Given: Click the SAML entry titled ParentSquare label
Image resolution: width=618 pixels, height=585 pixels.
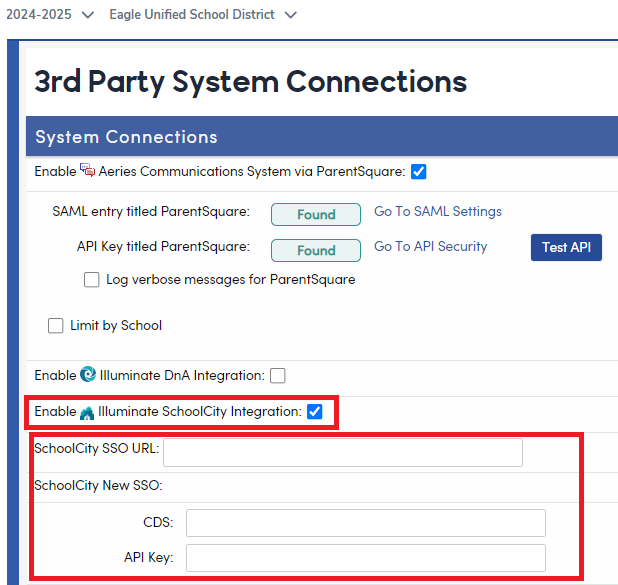Looking at the screenshot, I should point(151,212).
